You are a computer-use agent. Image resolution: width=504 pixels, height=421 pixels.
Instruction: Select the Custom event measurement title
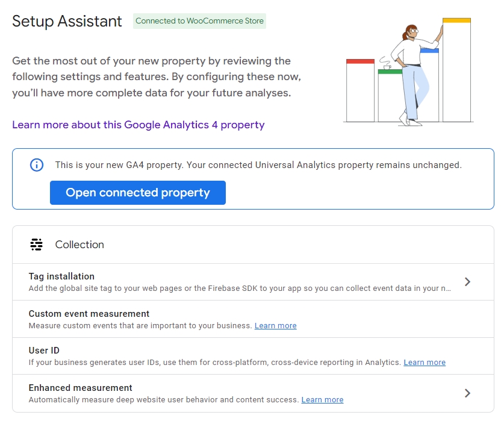(x=89, y=314)
